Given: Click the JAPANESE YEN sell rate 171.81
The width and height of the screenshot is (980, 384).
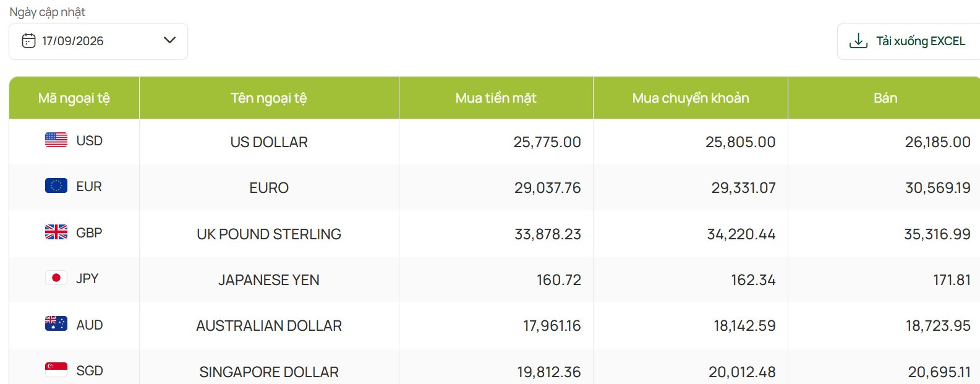Looking at the screenshot, I should click(952, 280).
